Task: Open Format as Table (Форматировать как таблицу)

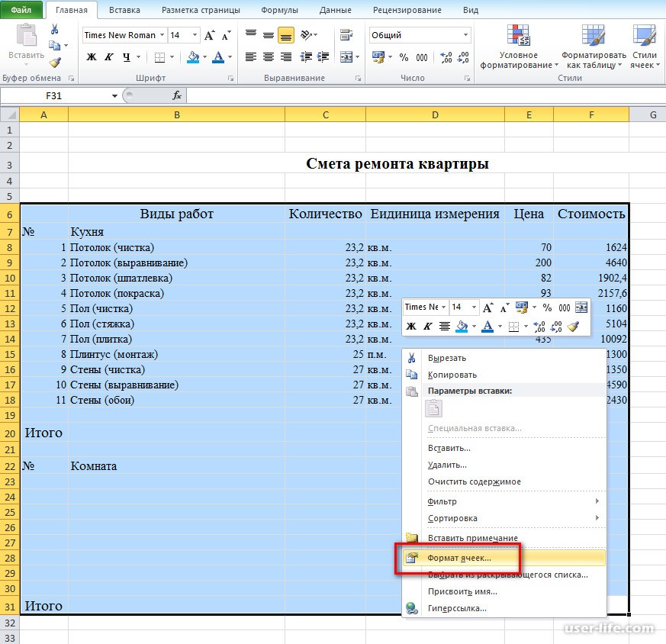Action: (594, 47)
